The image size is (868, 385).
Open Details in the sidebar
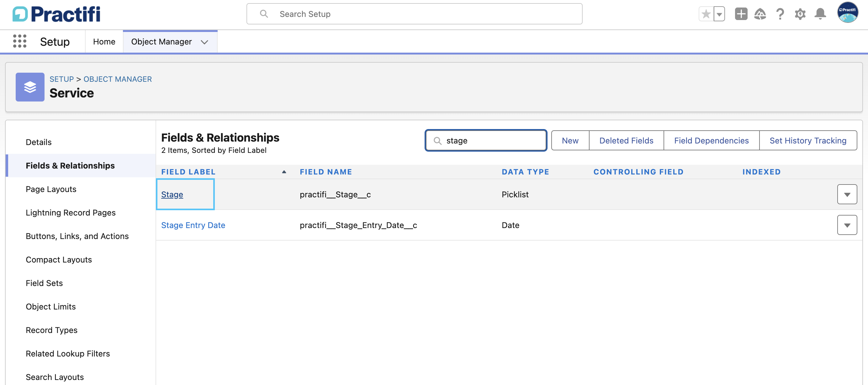(x=39, y=142)
